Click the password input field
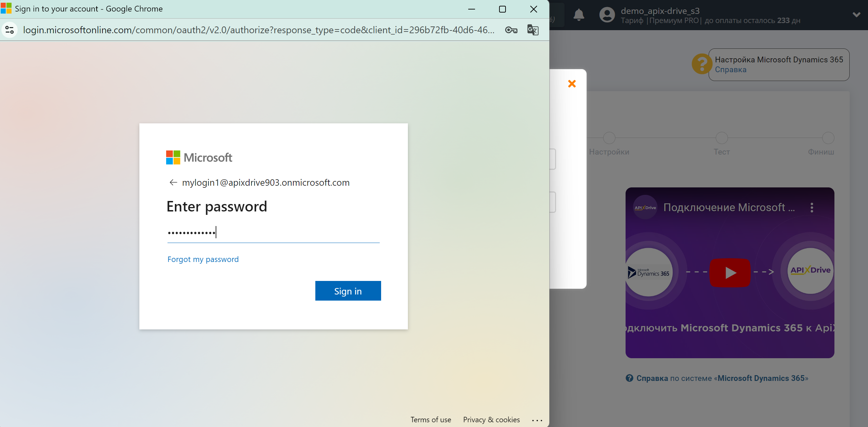Image resolution: width=868 pixels, height=427 pixels. click(274, 231)
